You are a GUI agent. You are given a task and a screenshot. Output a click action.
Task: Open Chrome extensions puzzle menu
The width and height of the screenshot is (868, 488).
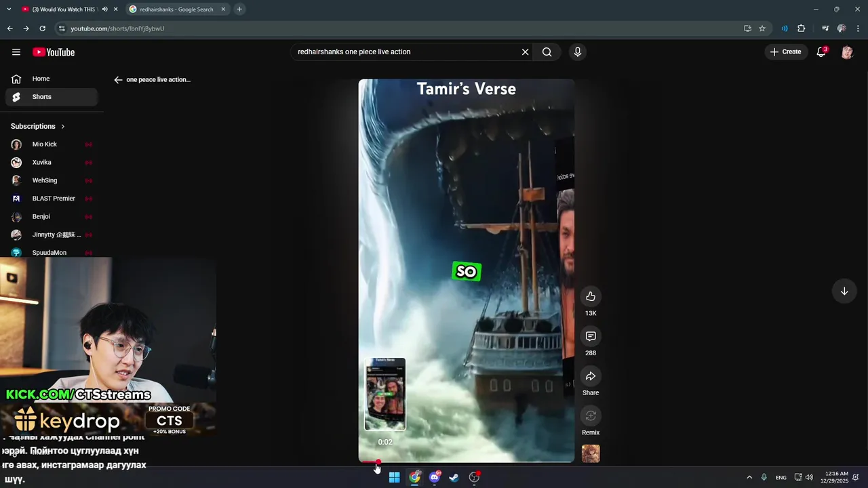coord(802,28)
